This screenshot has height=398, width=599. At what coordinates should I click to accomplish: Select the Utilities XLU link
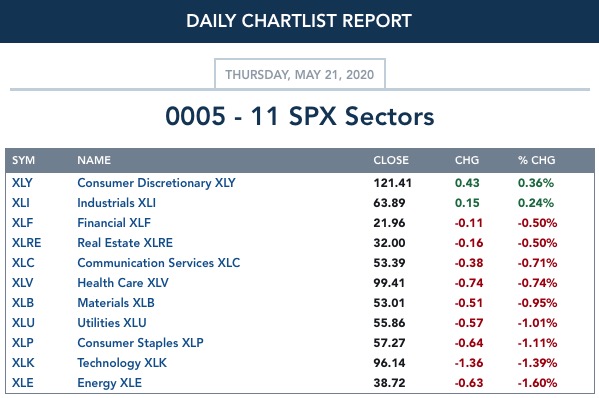[112, 323]
